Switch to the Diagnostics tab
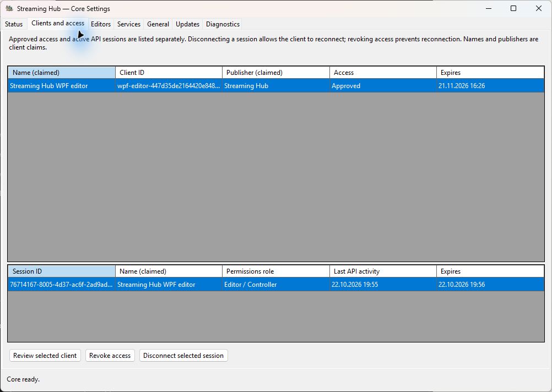 point(223,24)
